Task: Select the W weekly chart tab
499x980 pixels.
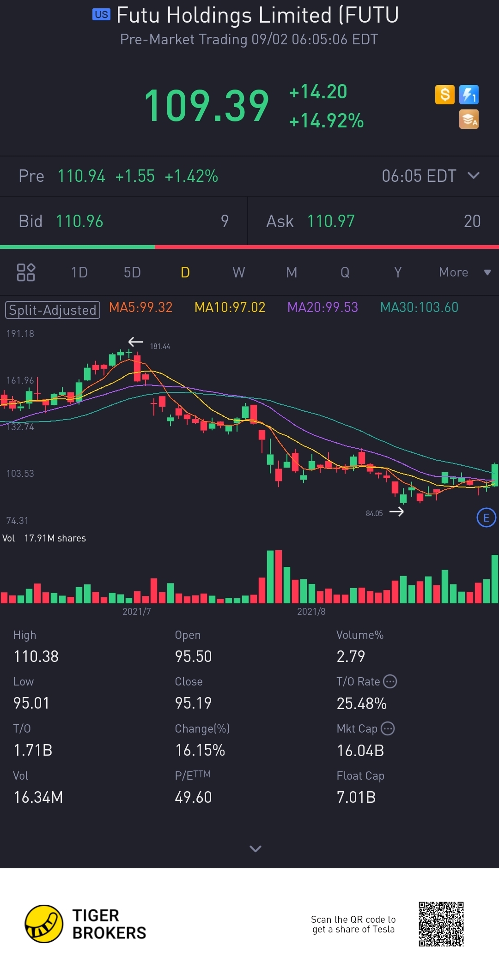Action: pos(238,272)
